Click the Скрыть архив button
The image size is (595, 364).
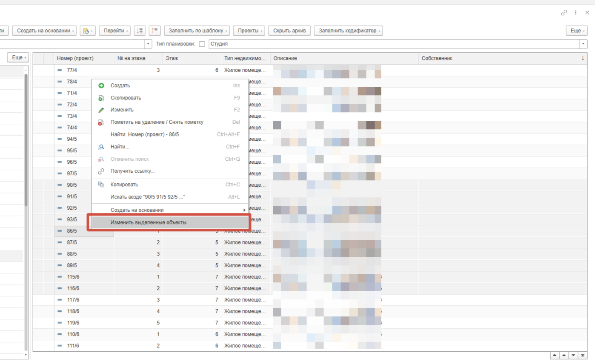[289, 31]
